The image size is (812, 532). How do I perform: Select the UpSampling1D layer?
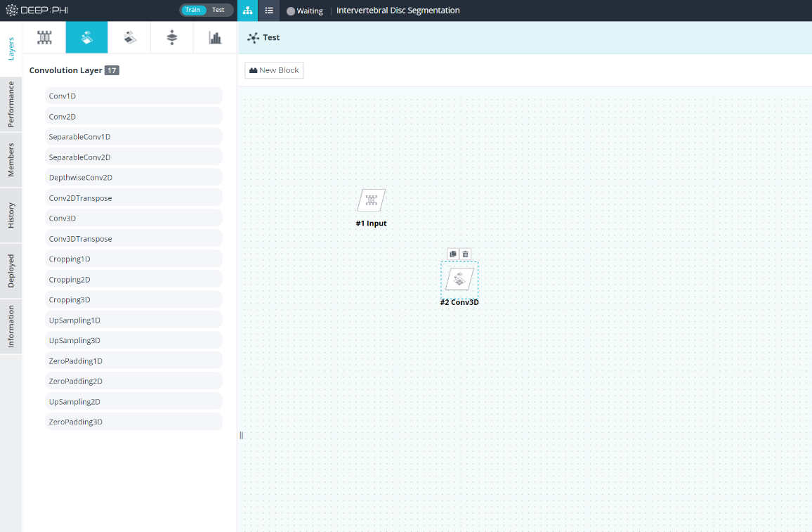[133, 320]
